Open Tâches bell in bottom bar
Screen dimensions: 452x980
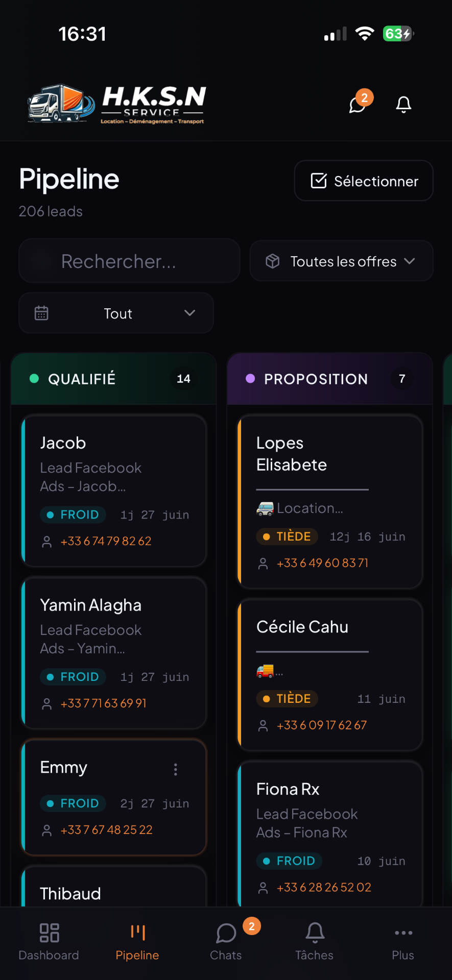click(x=315, y=942)
